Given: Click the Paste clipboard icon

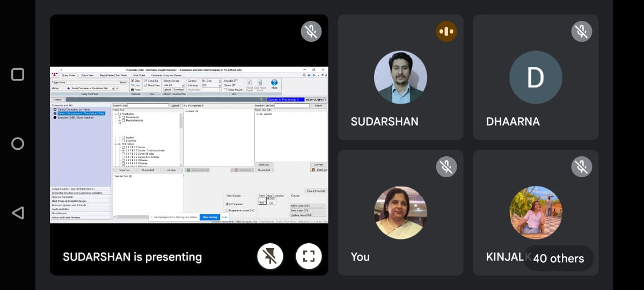Looking at the screenshot, I should pos(133,90).
